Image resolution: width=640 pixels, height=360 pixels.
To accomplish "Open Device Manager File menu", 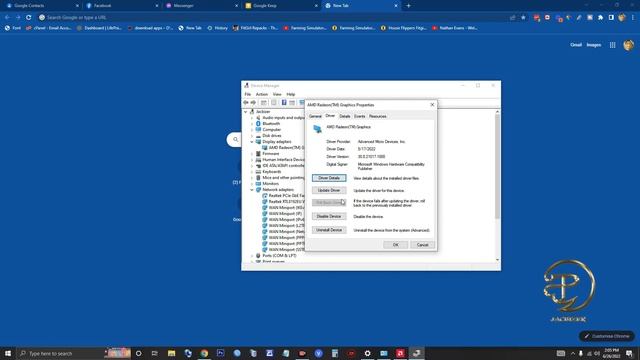I will coord(248,94).
